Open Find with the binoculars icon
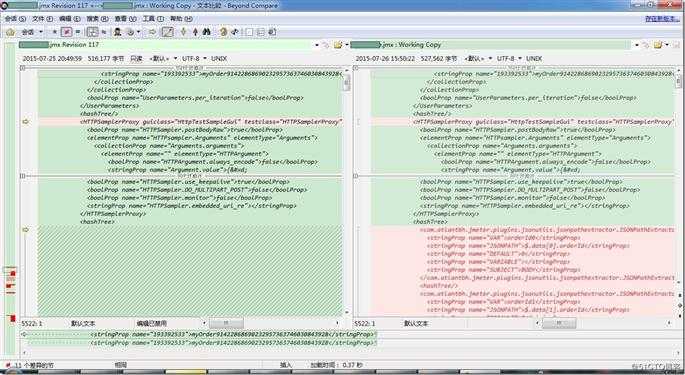685x375 pixels. pos(207,32)
